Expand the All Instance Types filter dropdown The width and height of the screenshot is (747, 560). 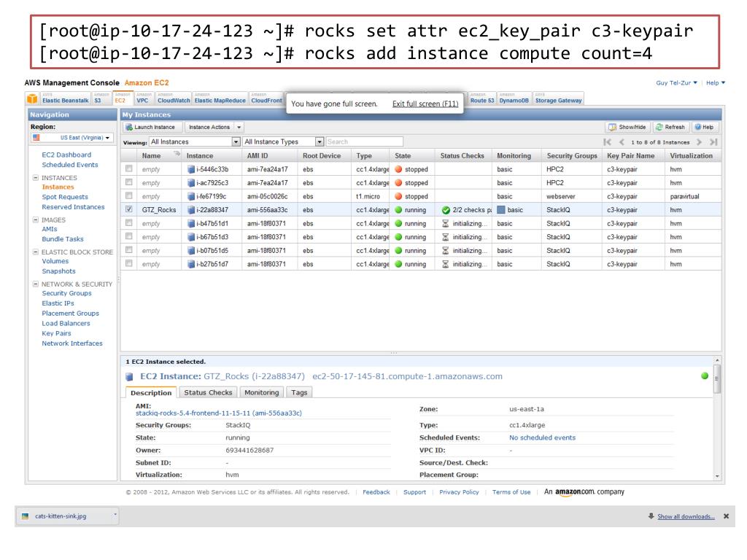click(x=320, y=141)
